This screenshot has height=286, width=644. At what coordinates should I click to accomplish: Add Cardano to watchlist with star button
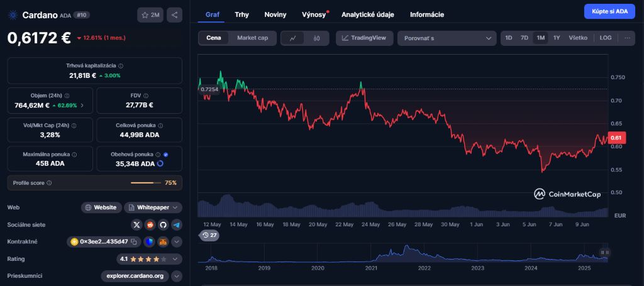coord(150,14)
